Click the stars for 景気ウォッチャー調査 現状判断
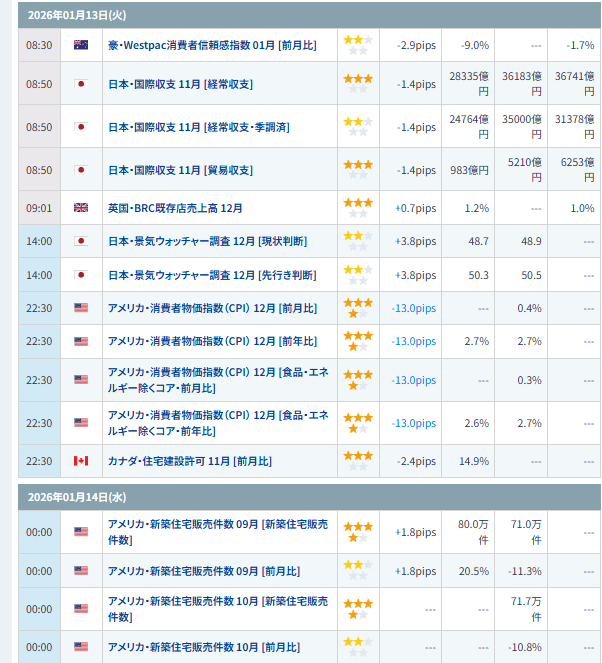602x663 pixels. coord(357,241)
